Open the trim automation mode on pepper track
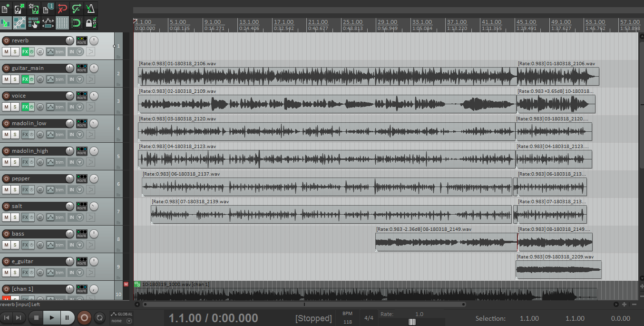This screenshot has width=644, height=326. (55, 190)
